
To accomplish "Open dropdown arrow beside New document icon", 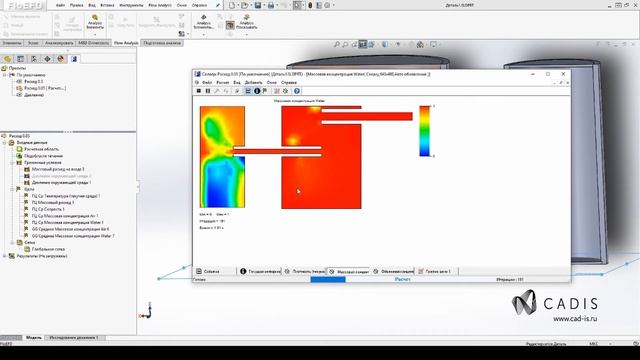I will [x=238, y=5].
